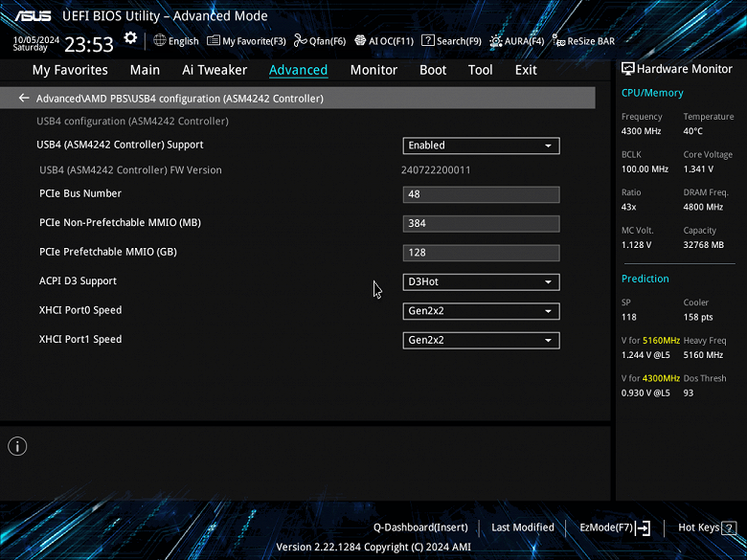The width and height of the screenshot is (747, 560).
Task: Open My Favorite(F3) list
Action: pos(246,41)
